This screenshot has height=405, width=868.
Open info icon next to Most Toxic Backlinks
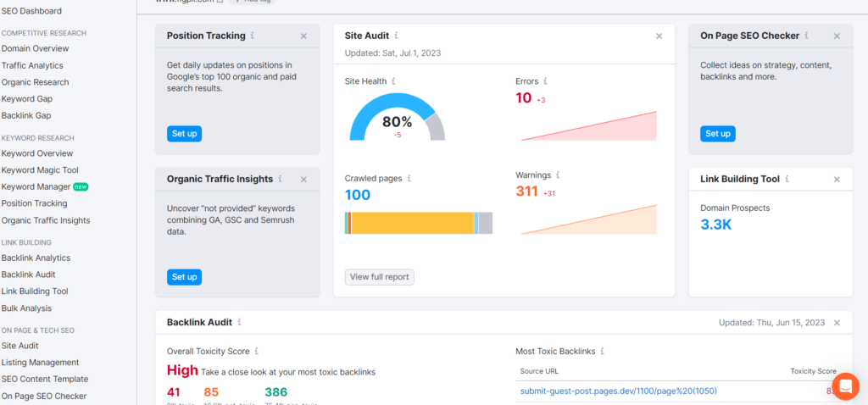coord(603,351)
